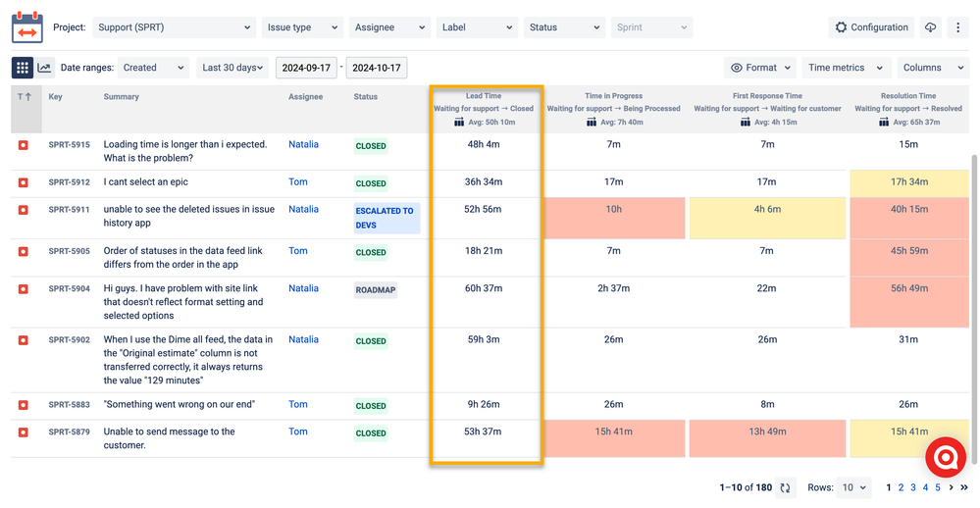Click the issue type icon for SPRT-5915
This screenshot has height=508, width=980.
[x=24, y=145]
